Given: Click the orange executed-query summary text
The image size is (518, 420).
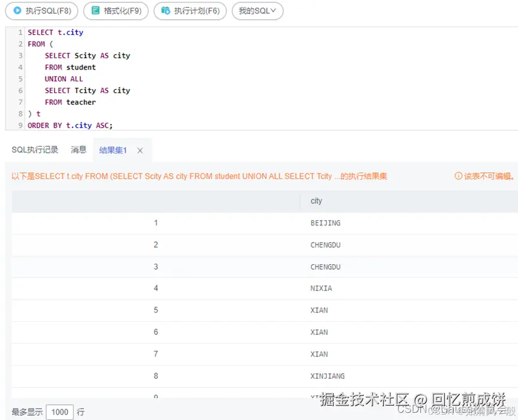Looking at the screenshot, I should pos(199,177).
